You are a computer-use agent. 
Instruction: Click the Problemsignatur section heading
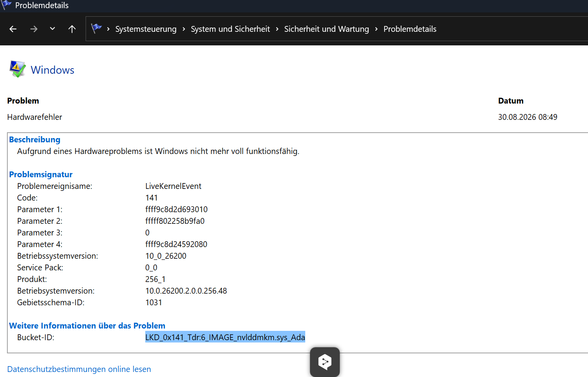click(41, 175)
